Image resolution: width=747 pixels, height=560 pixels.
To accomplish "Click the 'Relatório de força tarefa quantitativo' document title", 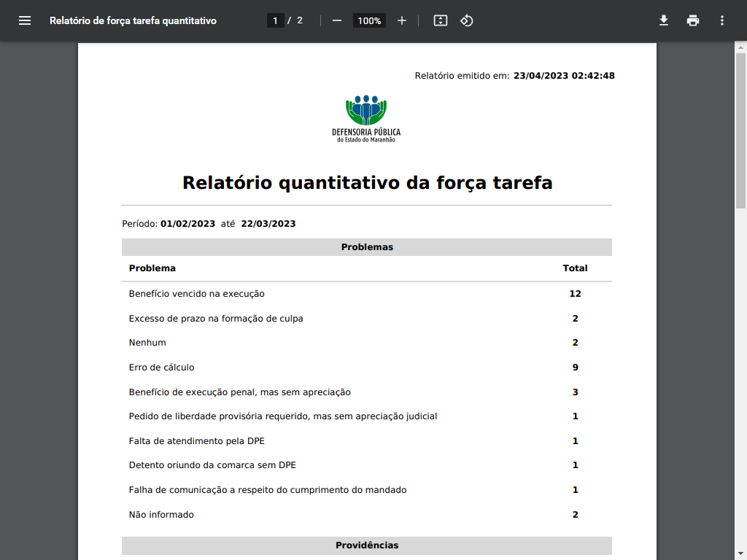I will (133, 20).
